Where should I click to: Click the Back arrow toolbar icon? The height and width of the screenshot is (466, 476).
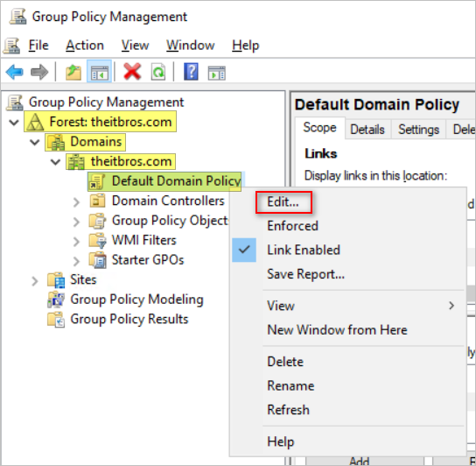14,72
